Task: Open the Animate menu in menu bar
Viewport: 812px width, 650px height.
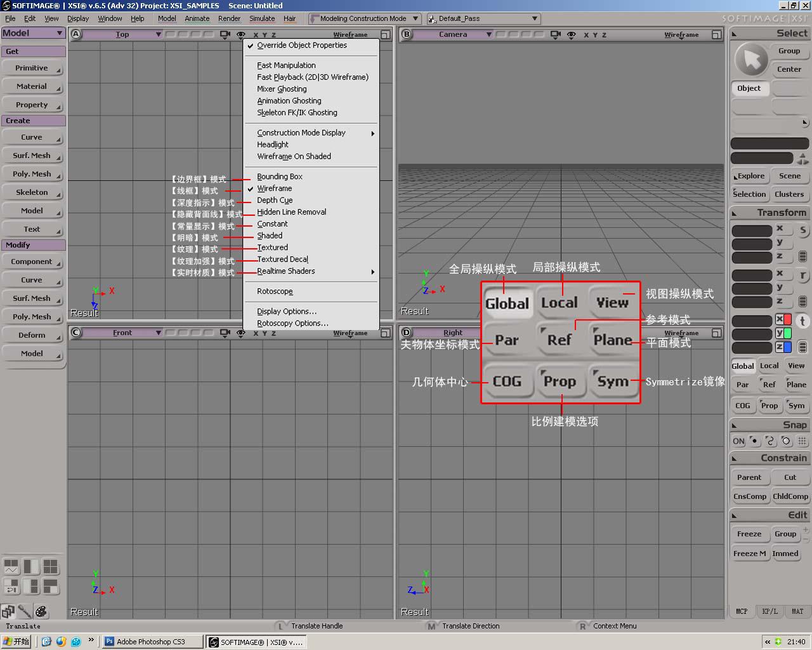Action: [197, 18]
